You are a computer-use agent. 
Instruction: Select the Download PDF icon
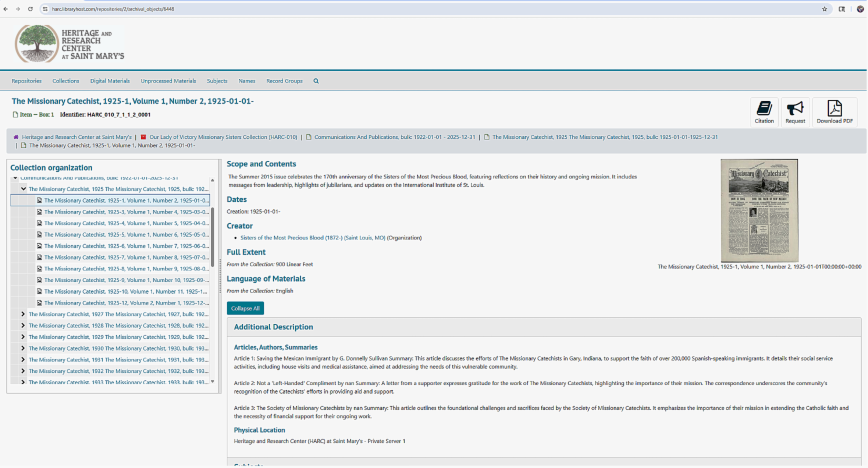click(x=834, y=112)
